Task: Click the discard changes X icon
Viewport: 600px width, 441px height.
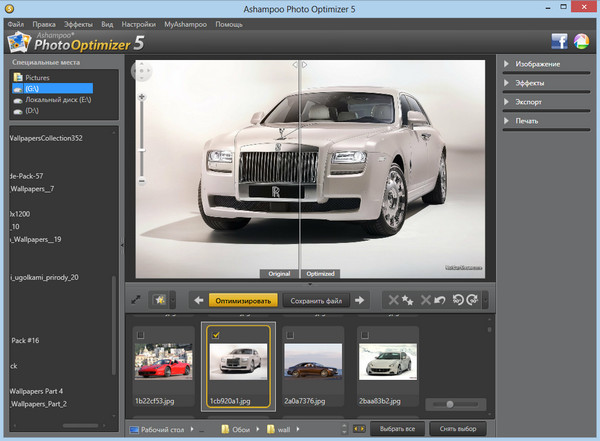Action: coord(426,300)
